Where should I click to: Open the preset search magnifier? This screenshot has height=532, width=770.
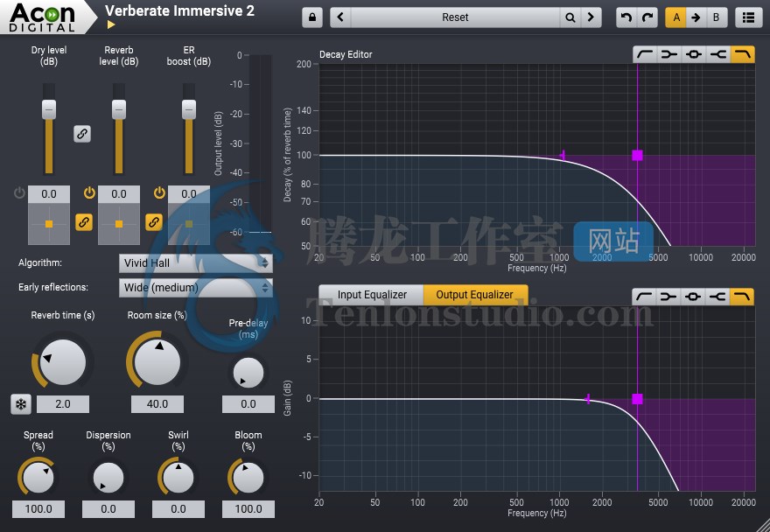570,17
